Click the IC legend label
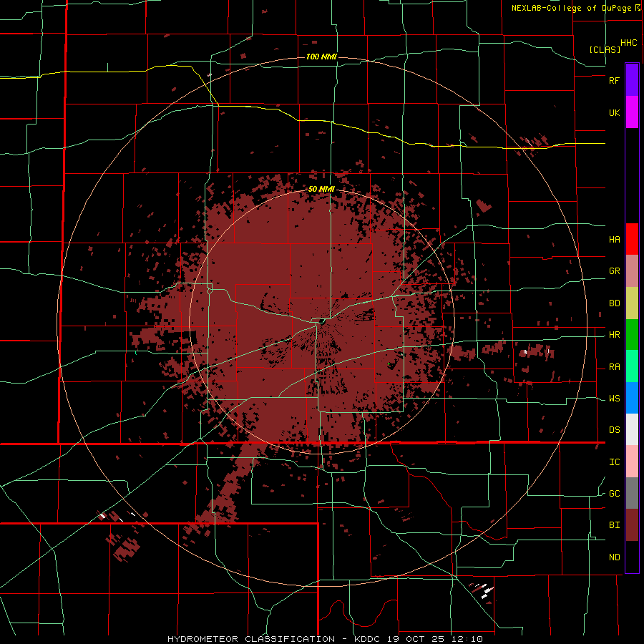 (x=614, y=462)
